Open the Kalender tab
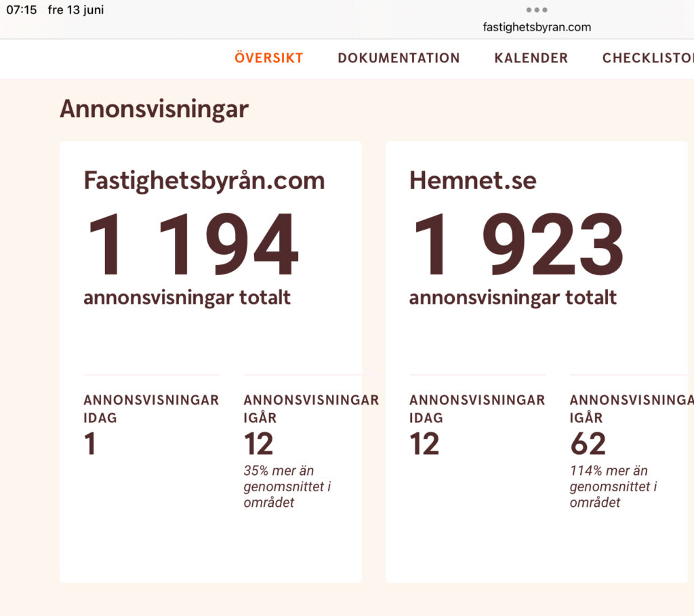This screenshot has height=616, width=694. click(531, 58)
